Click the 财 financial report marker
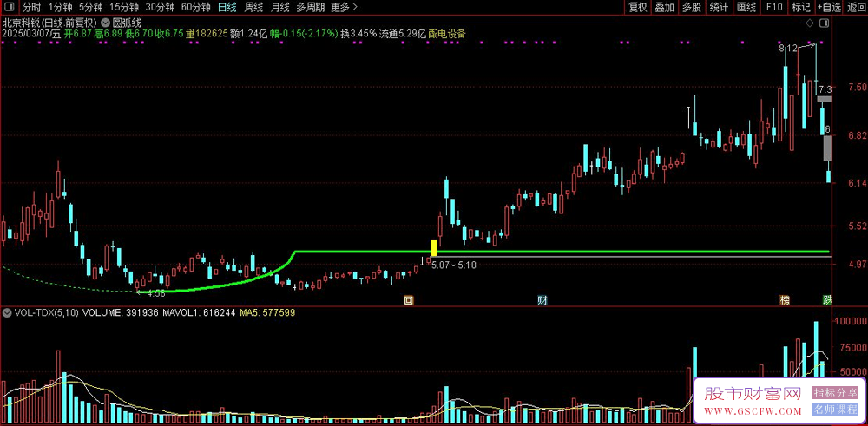Image resolution: width=868 pixels, height=426 pixels. pos(542,300)
